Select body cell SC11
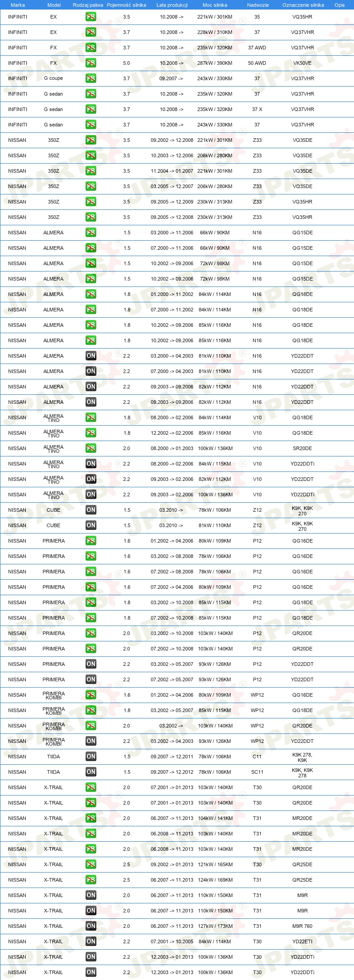This screenshot has height=980, width=354. pyautogui.click(x=257, y=772)
